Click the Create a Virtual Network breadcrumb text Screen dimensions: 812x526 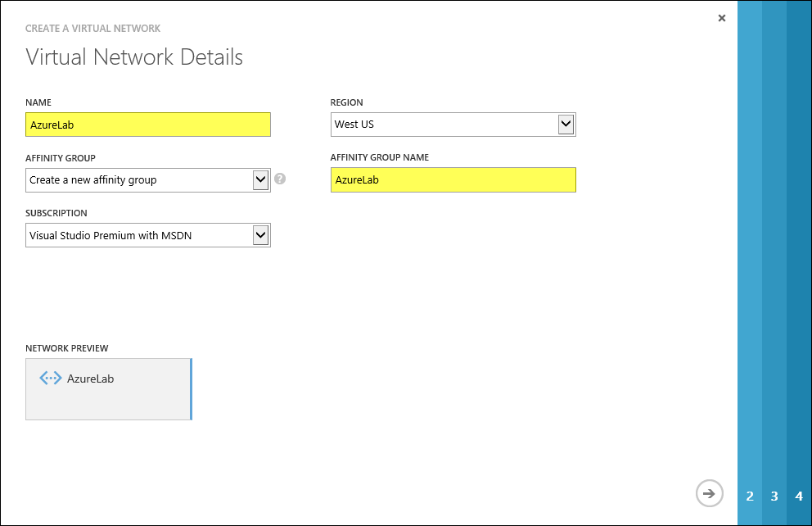click(92, 29)
